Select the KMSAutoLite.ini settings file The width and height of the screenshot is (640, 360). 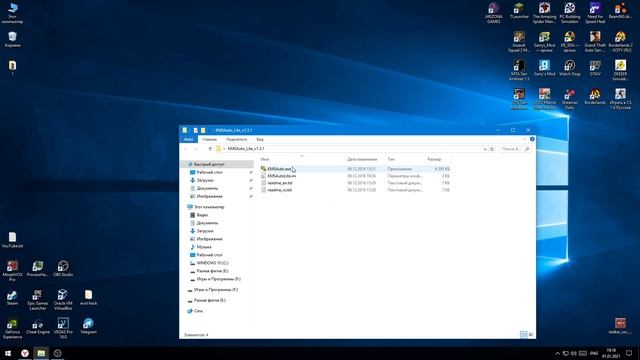[x=282, y=176]
